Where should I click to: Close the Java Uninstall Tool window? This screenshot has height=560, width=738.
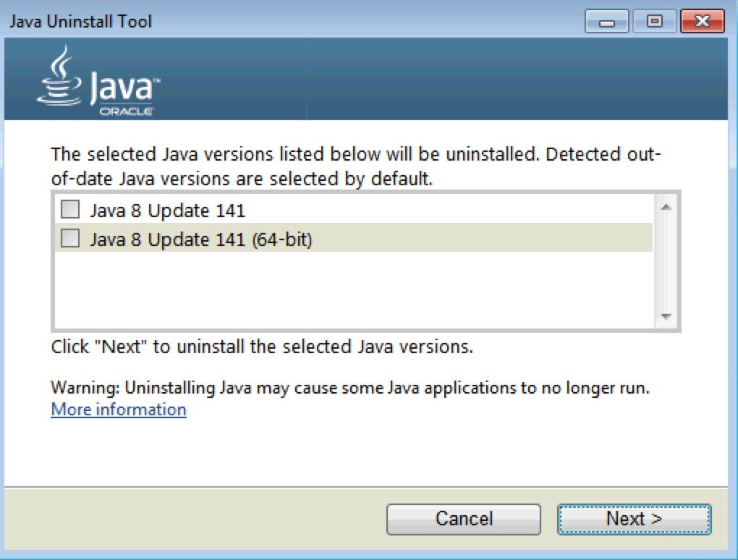[x=703, y=22]
